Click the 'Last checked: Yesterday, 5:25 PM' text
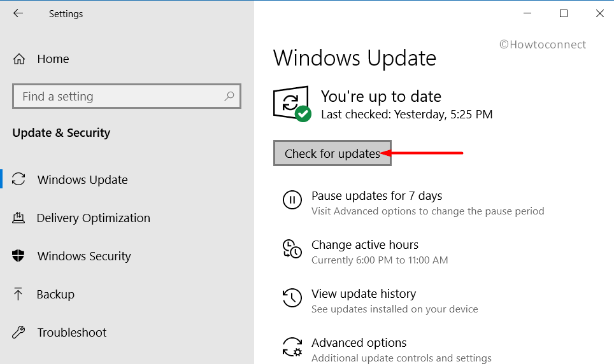The height and width of the screenshot is (364, 614). 407,115
